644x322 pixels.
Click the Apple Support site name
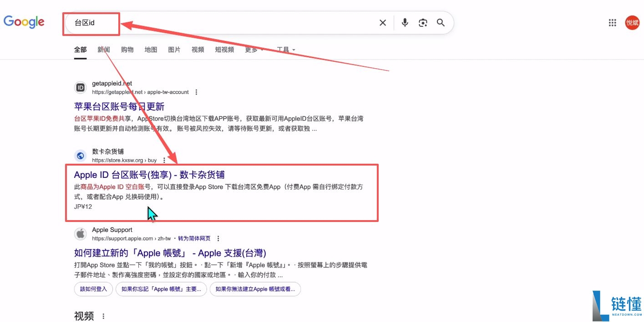pos(112,230)
